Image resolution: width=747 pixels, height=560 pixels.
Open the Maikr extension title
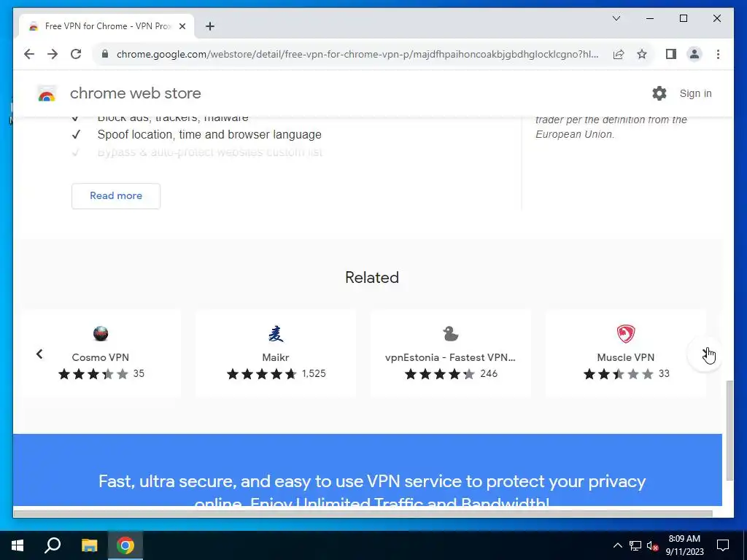(x=275, y=357)
